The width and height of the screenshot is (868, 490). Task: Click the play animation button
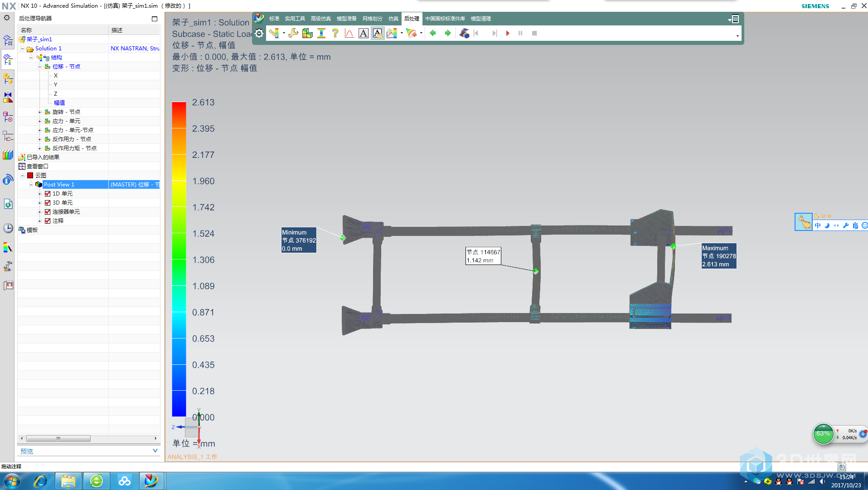[x=508, y=33]
